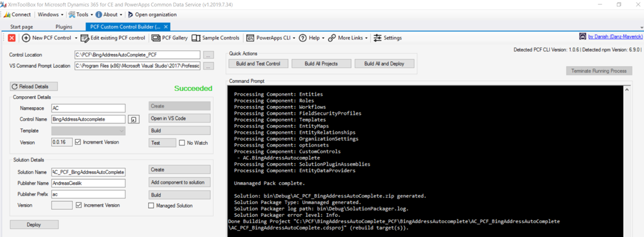Viewport: 644px width, 237px height.
Task: Click the Connect toolbar button
Action: pyautogui.click(x=17, y=14)
